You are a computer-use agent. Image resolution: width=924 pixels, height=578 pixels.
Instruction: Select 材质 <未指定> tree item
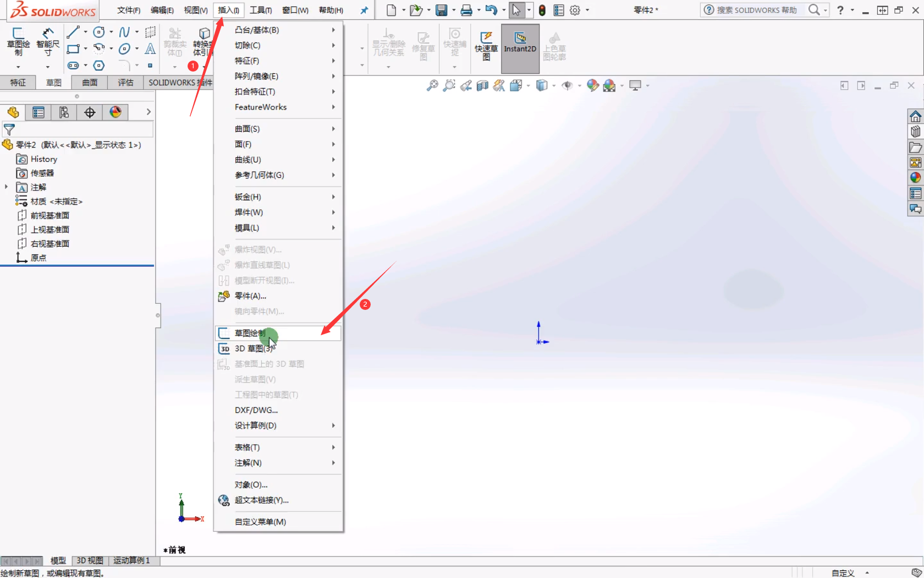click(49, 201)
